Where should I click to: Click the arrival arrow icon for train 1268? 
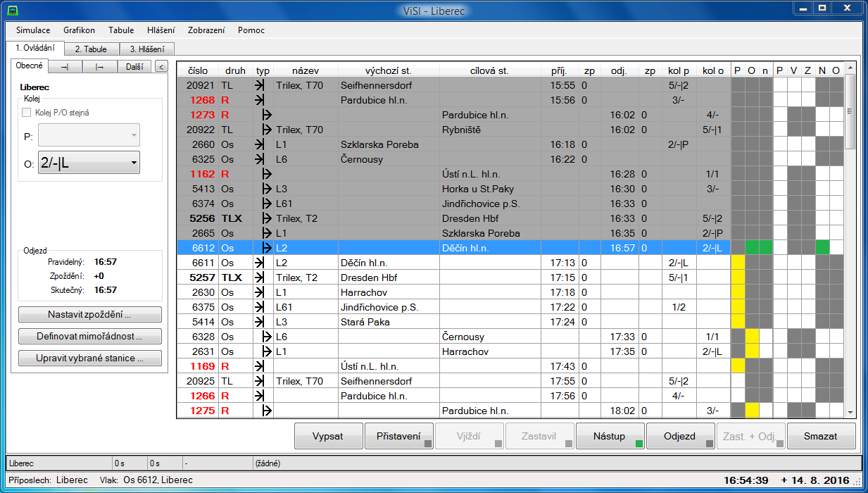click(x=260, y=100)
